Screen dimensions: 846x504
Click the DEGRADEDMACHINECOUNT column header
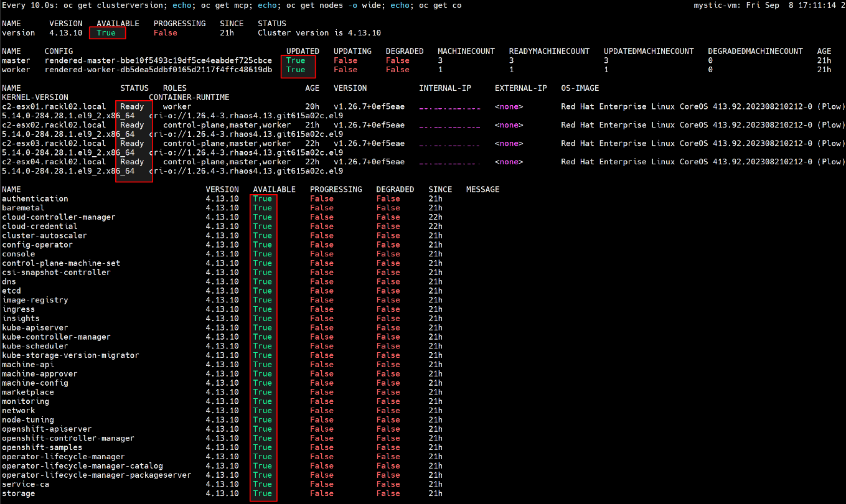pos(755,51)
